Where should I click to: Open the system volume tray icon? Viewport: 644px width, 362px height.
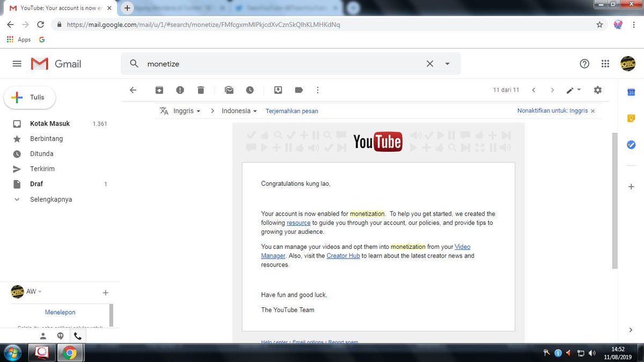tap(592, 353)
